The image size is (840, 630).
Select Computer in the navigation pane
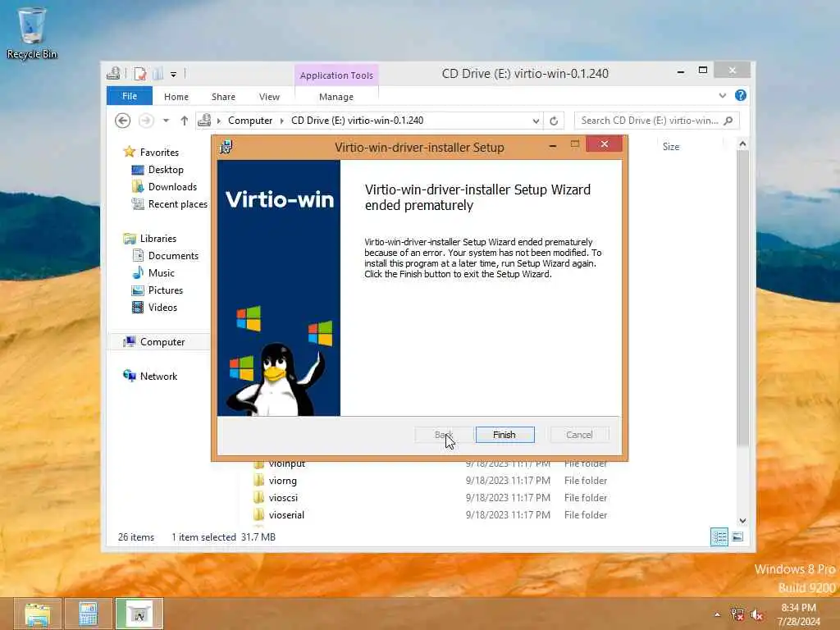pyautogui.click(x=162, y=342)
